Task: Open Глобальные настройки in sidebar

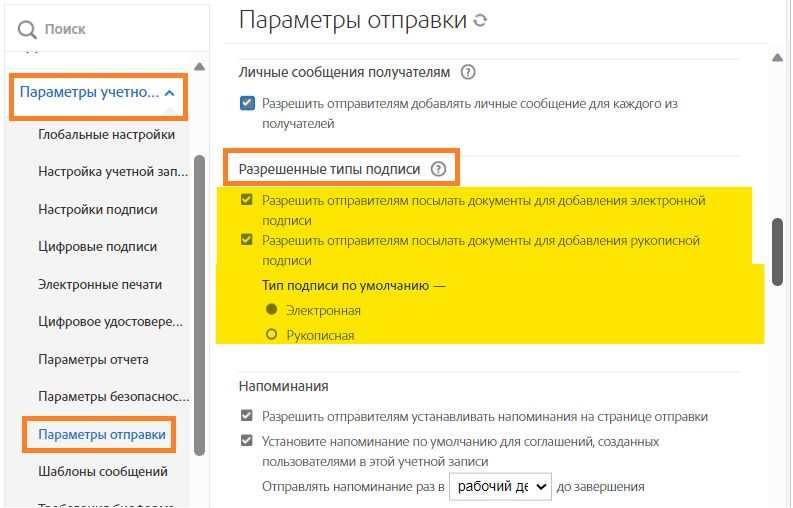Action: point(106,135)
